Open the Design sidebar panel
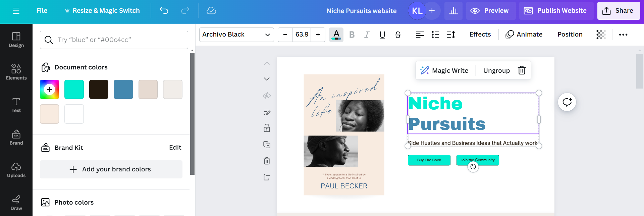Screen dimensions: 644x216 click(16, 40)
